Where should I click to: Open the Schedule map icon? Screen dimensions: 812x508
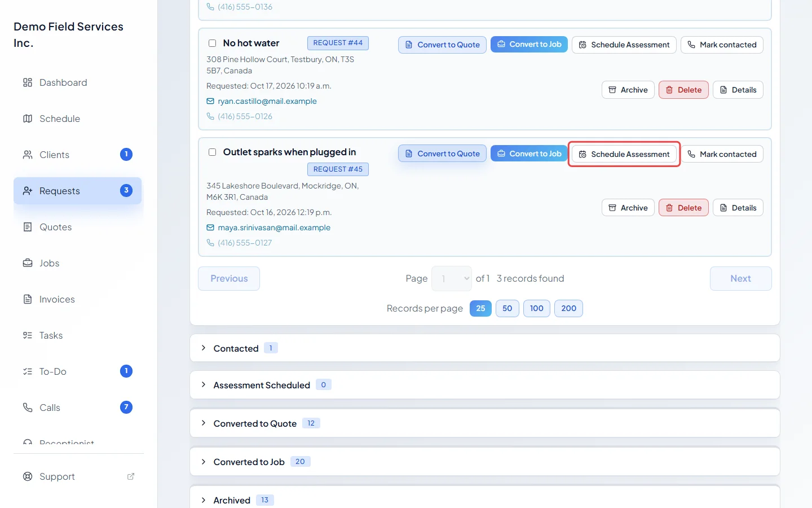28,119
